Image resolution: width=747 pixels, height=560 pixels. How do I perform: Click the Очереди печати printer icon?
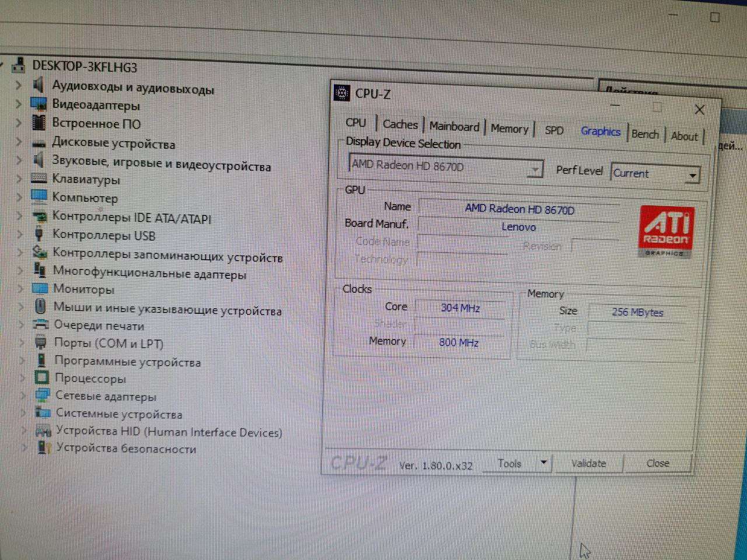[40, 324]
